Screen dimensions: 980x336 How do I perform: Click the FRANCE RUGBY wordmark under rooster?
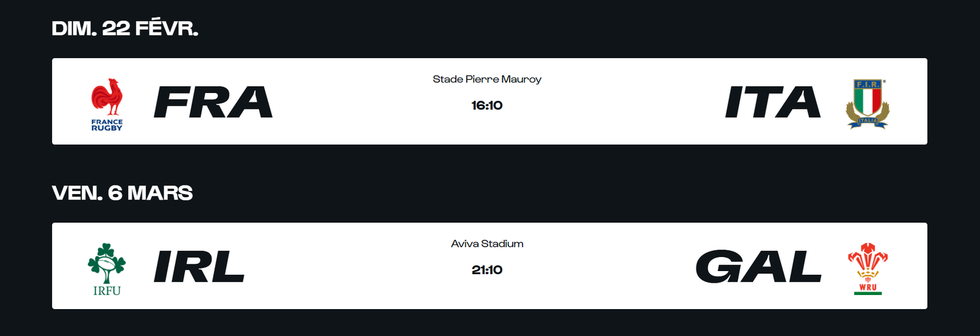tap(107, 125)
